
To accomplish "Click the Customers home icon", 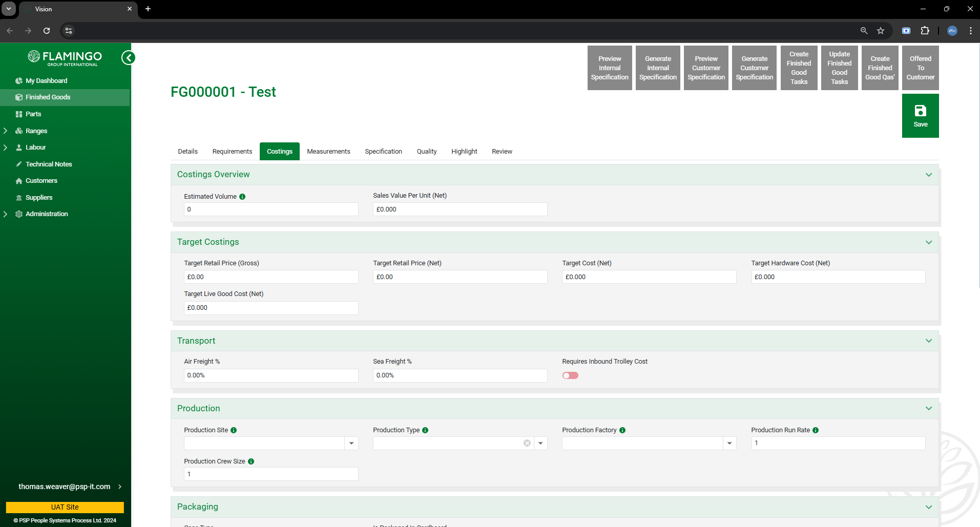I will pos(19,181).
